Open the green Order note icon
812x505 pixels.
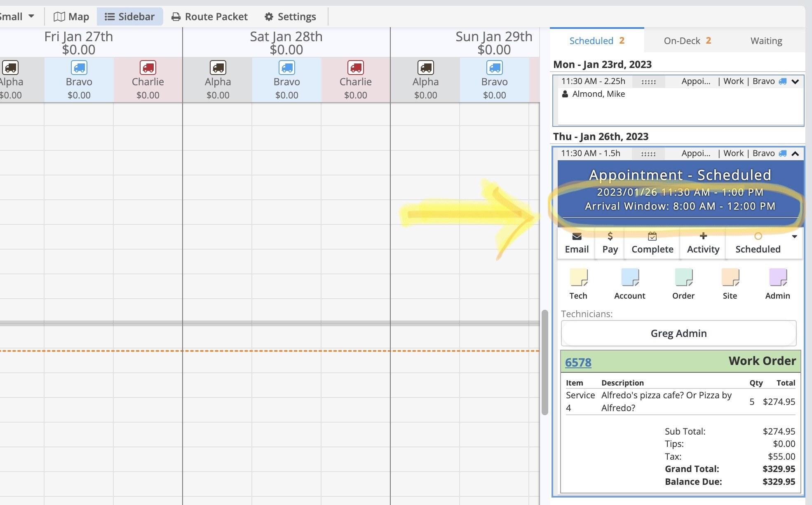click(x=683, y=277)
